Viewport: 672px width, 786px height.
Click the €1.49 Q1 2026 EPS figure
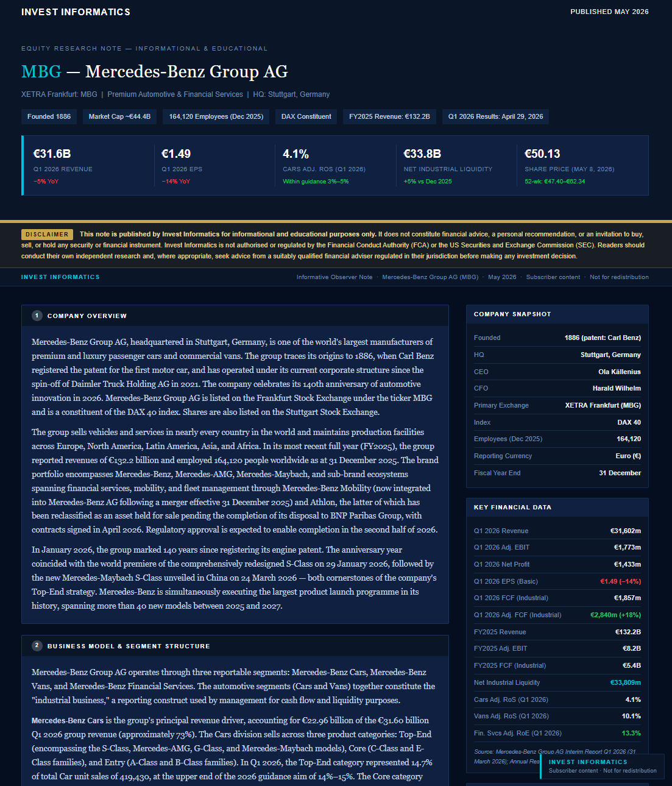pos(176,154)
